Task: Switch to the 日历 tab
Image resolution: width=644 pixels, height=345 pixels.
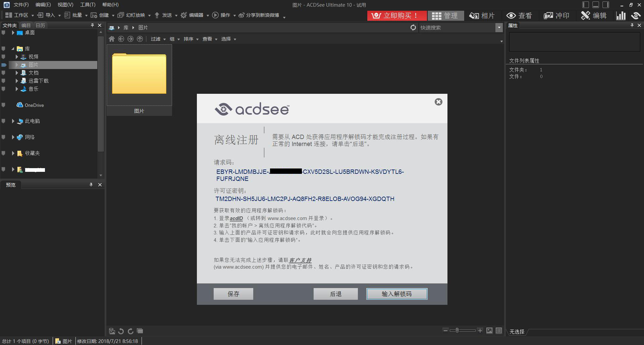Action: click(40, 25)
